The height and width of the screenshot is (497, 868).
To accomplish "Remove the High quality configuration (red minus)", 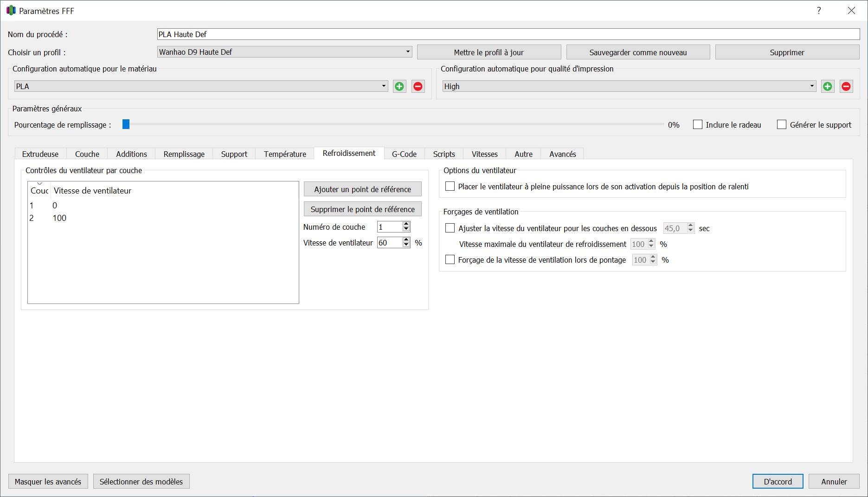I will (x=846, y=86).
